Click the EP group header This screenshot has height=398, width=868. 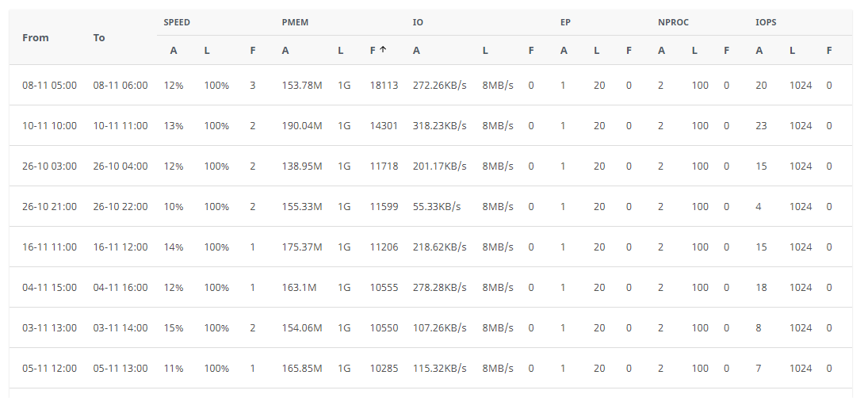pyautogui.click(x=565, y=22)
